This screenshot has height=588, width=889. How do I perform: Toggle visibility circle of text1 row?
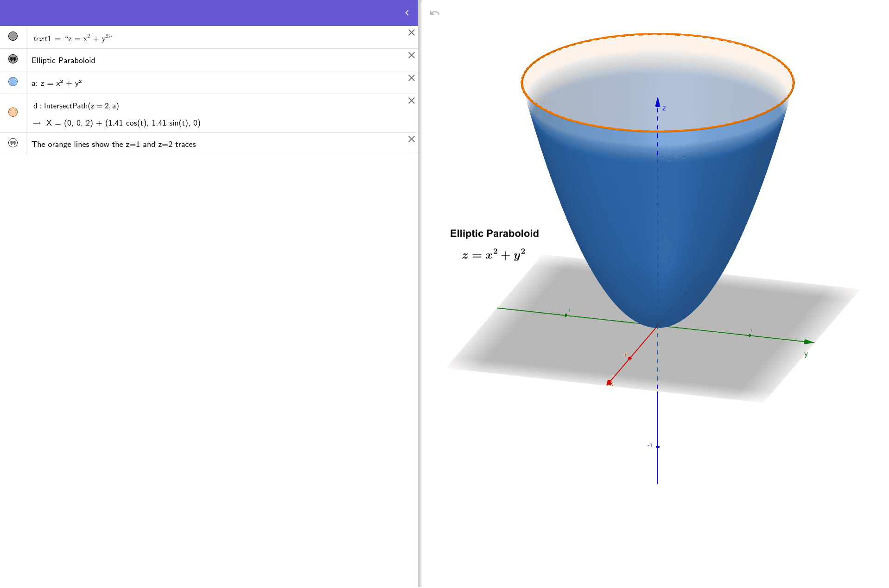(x=13, y=36)
